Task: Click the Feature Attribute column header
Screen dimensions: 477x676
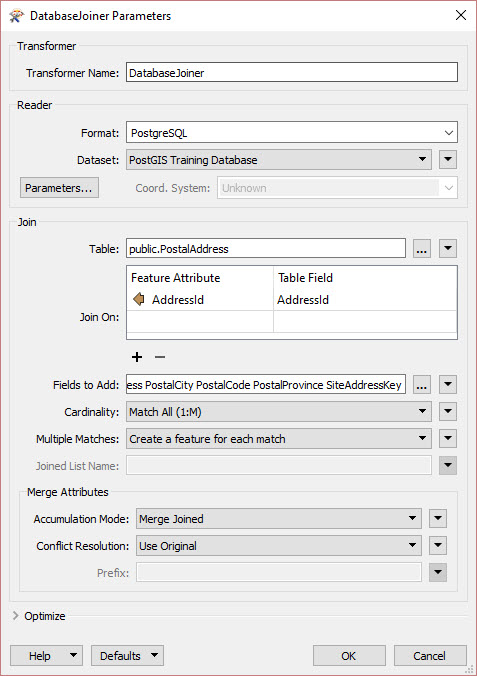Action: point(200,278)
